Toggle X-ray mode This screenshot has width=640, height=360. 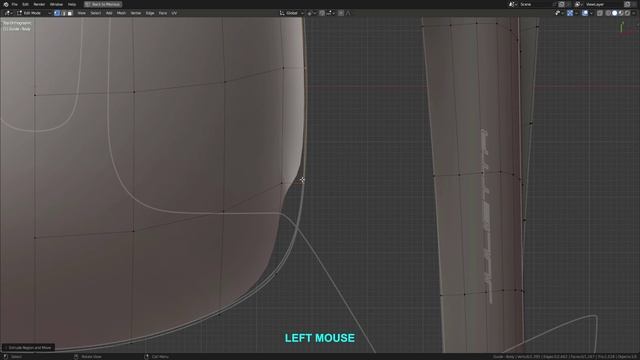pyautogui.click(x=600, y=13)
